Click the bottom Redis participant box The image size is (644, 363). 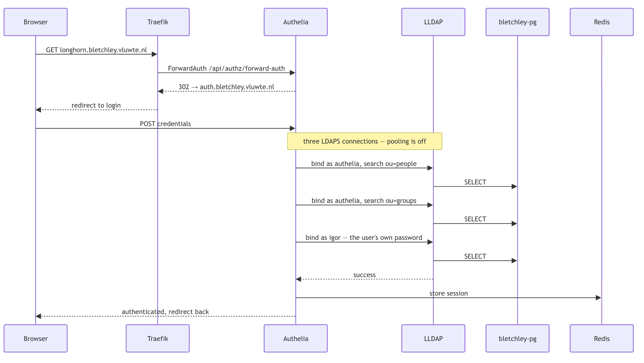click(x=602, y=338)
